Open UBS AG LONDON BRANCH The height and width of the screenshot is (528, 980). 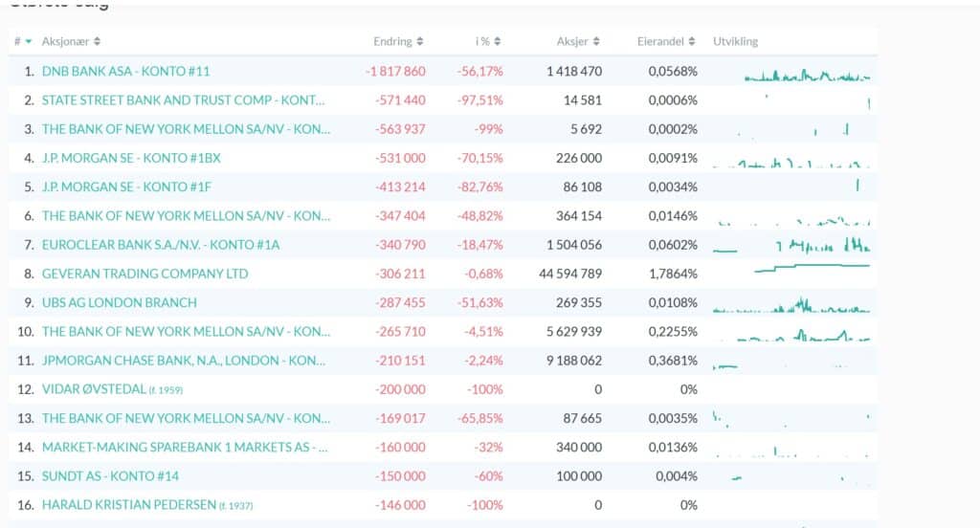[120, 302]
